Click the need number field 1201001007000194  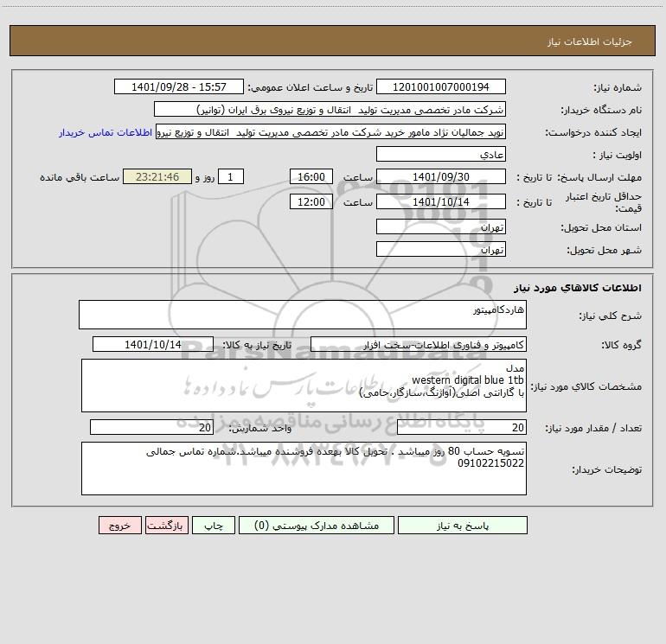coord(441,86)
